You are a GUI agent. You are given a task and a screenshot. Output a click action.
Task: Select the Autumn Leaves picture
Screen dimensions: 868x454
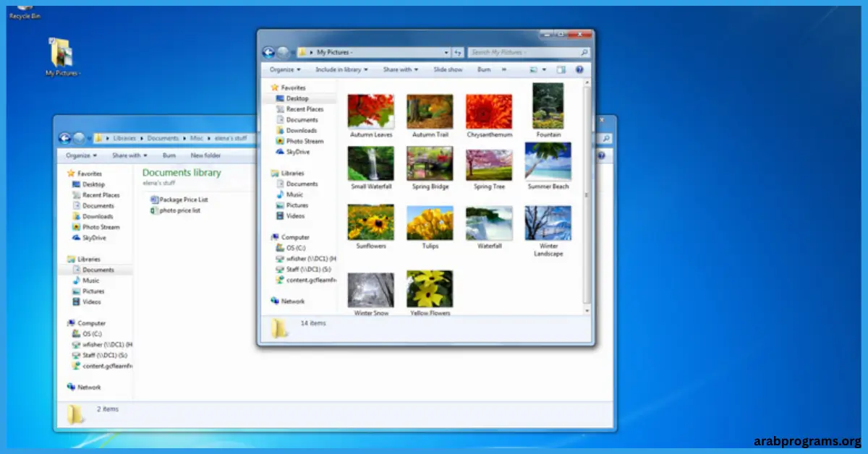pos(371,116)
